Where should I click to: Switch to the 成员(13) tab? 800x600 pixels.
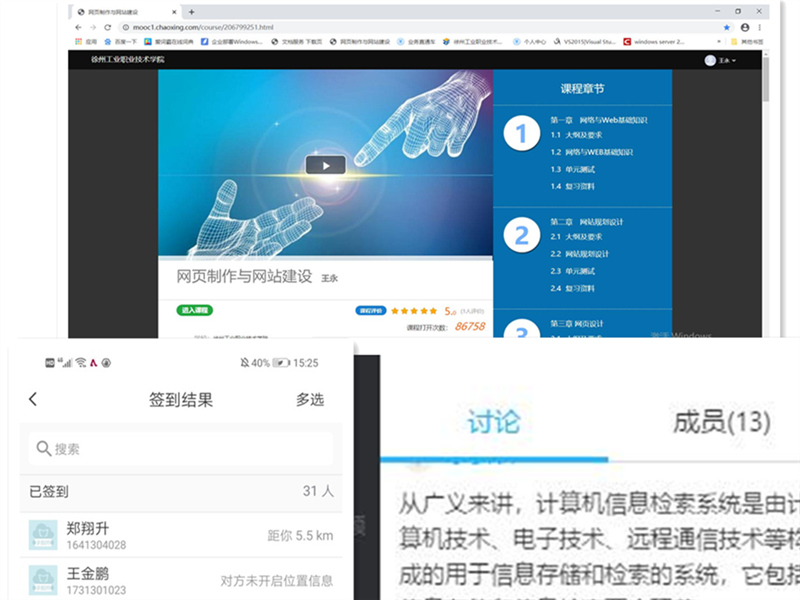[722, 422]
